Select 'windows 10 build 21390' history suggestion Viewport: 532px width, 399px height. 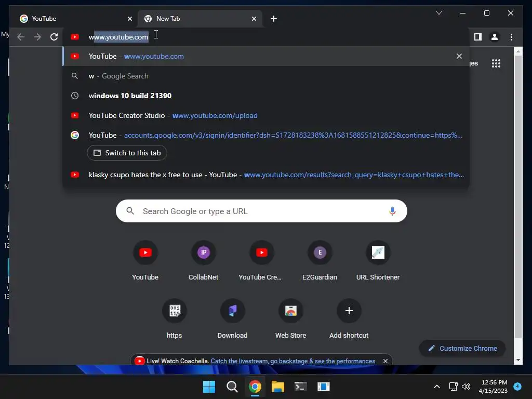[x=265, y=96]
